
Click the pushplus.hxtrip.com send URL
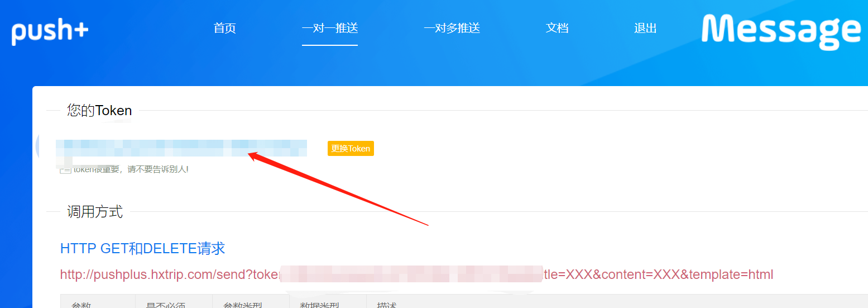tap(416, 274)
